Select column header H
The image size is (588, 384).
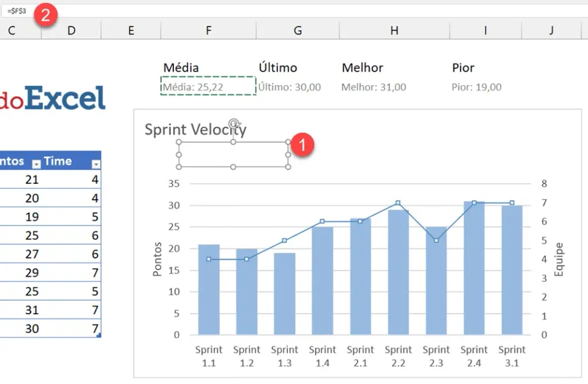point(394,31)
